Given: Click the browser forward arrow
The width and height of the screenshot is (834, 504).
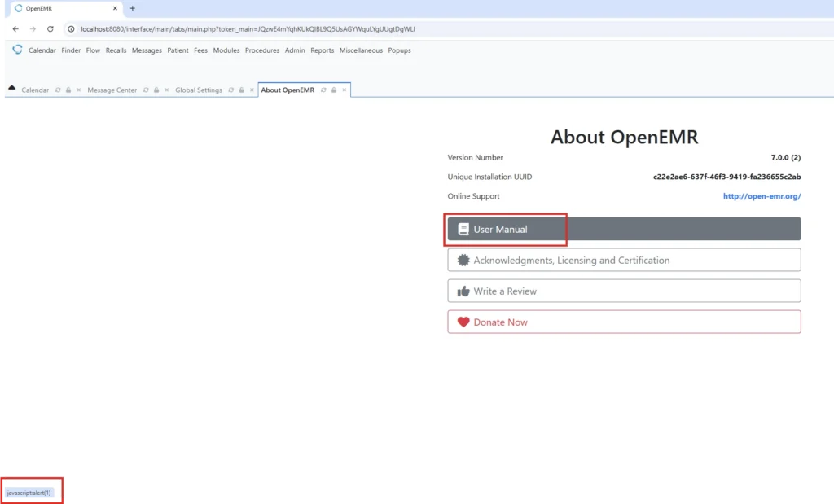Looking at the screenshot, I should [x=33, y=29].
